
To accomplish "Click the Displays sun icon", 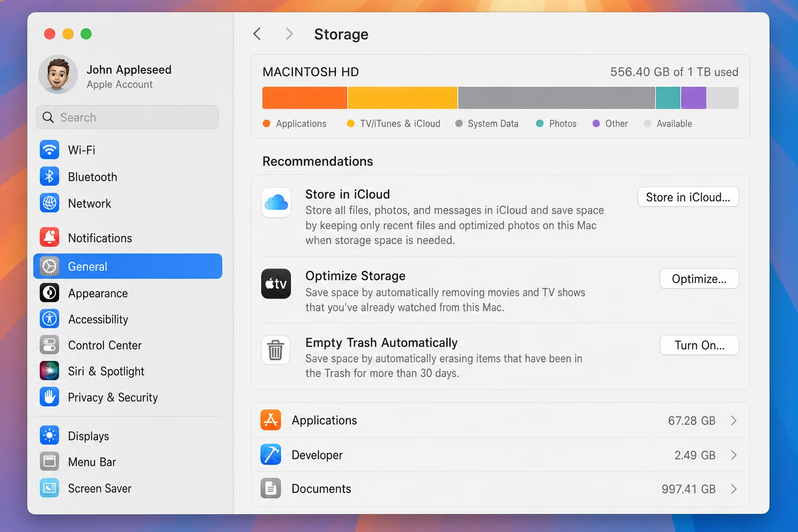I will [49, 435].
